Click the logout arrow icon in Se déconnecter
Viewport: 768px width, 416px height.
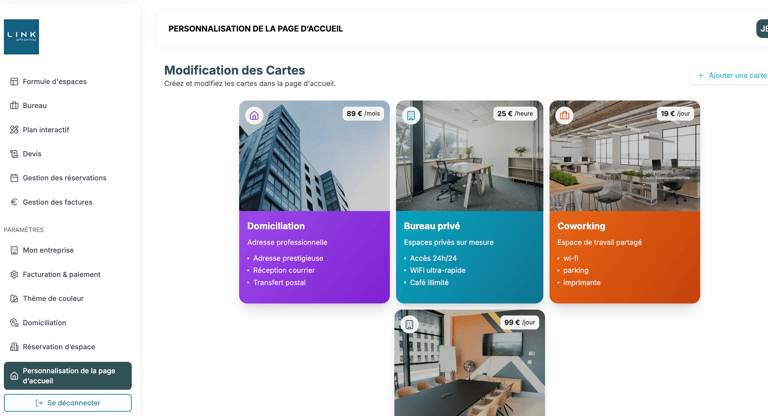point(39,403)
